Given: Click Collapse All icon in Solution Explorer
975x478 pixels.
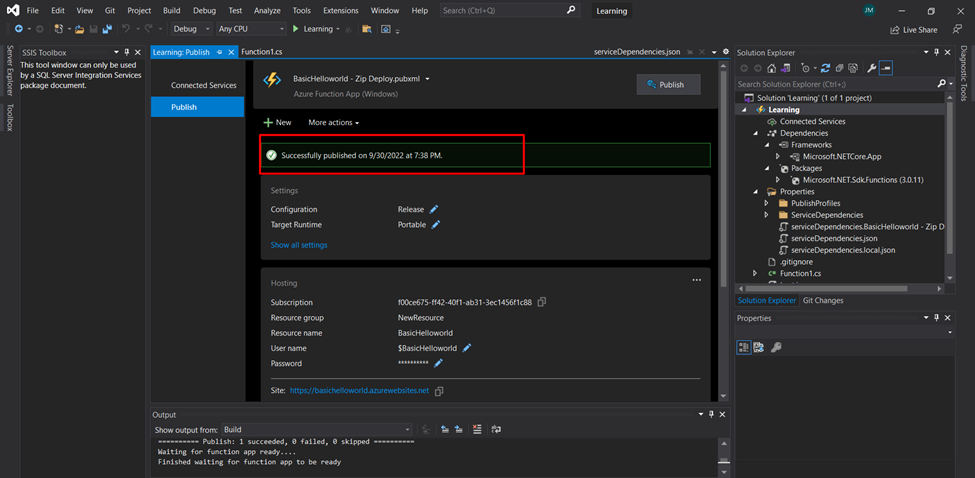Looking at the screenshot, I should pos(839,68).
